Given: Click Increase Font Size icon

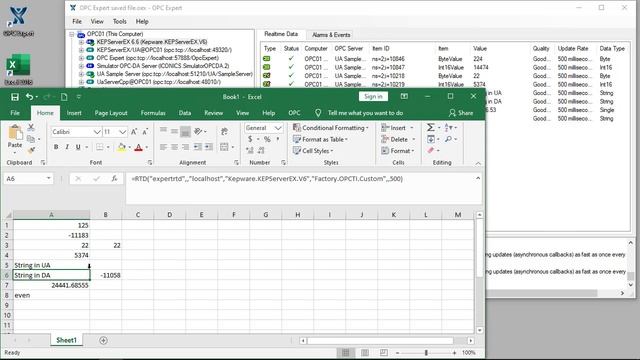Looking at the screenshot, I should click(134, 132).
